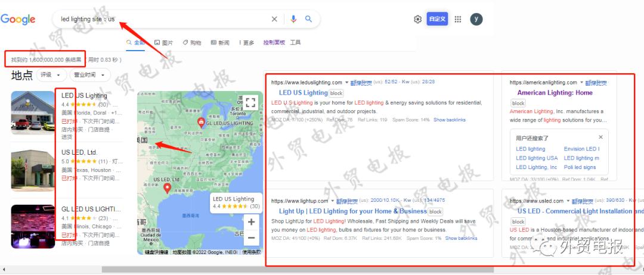The width and height of the screenshot is (644, 275).
Task: Open LED US Lighting storefront thumbnail
Action: (33, 112)
